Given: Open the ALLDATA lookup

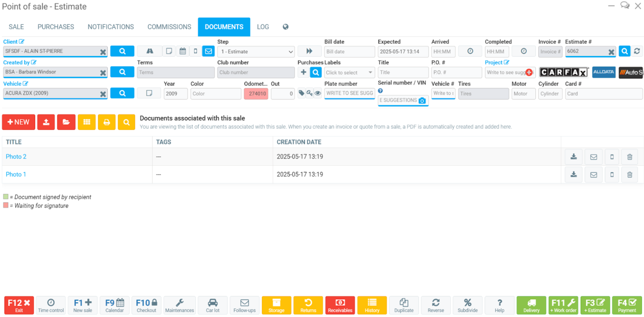Looking at the screenshot, I should 603,72.
